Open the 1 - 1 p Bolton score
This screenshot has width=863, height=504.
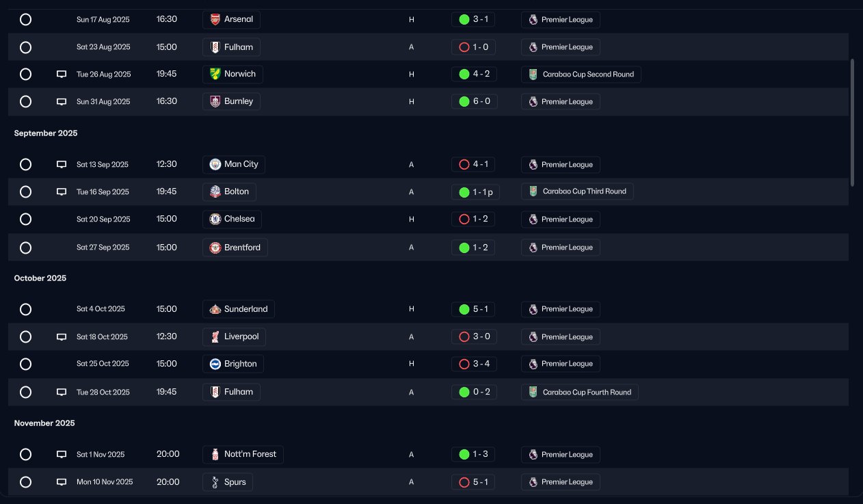[x=476, y=192]
